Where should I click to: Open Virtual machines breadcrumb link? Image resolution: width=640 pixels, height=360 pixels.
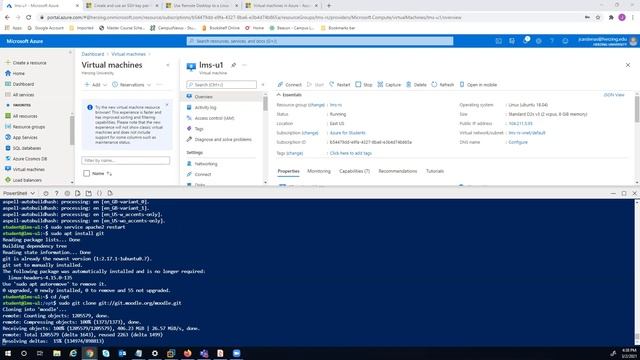point(128,54)
